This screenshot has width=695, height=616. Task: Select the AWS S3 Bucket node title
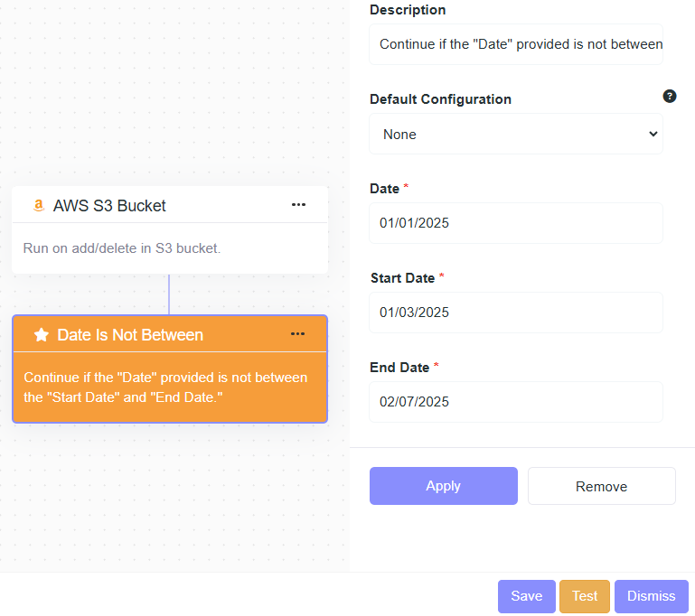[109, 206]
